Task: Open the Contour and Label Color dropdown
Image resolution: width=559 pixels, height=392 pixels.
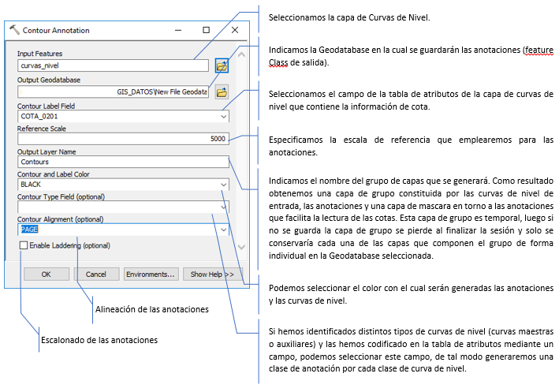Action: [225, 184]
